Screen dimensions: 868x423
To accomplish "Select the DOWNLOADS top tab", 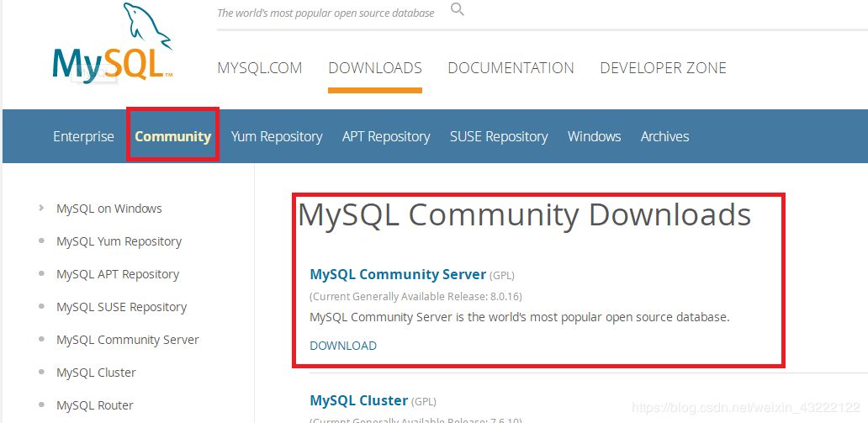I will [x=375, y=68].
